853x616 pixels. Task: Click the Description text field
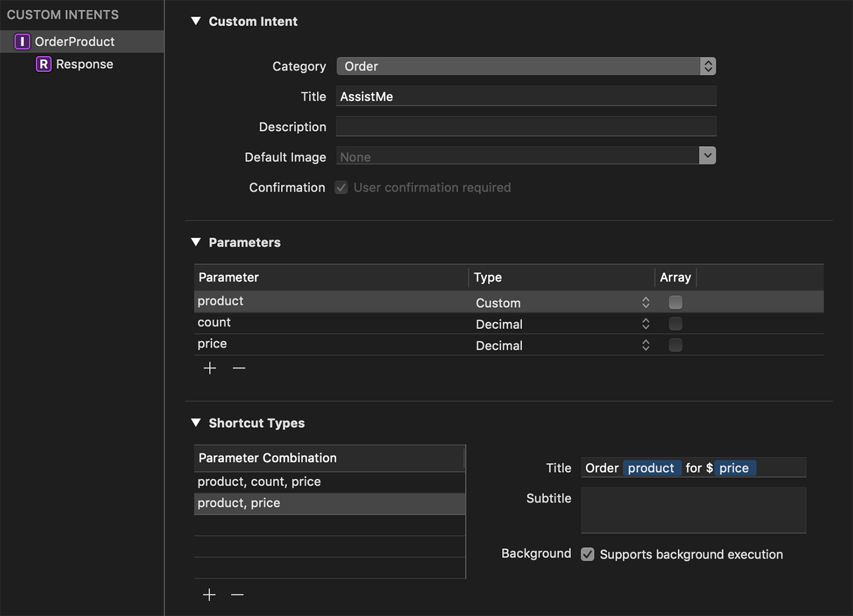pos(526,127)
